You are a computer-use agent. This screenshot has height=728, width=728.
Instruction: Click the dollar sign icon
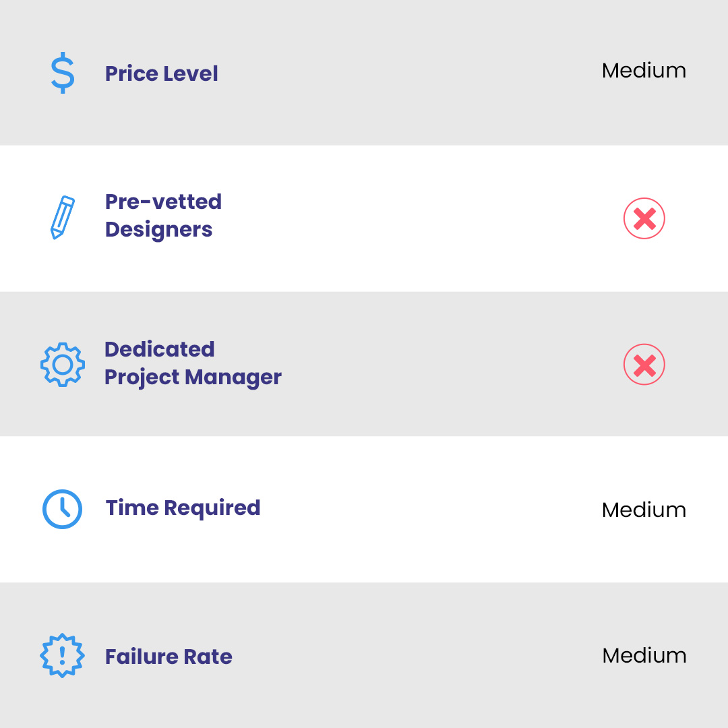63,73
